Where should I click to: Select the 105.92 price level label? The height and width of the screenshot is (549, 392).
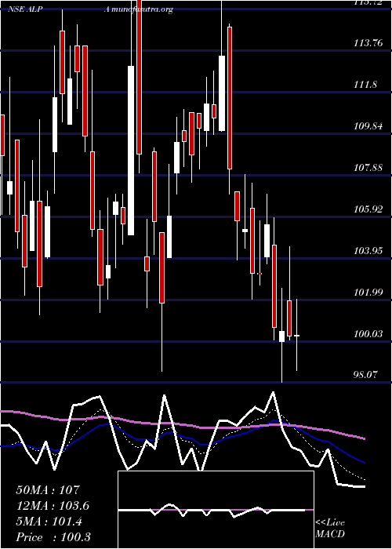(x=368, y=209)
